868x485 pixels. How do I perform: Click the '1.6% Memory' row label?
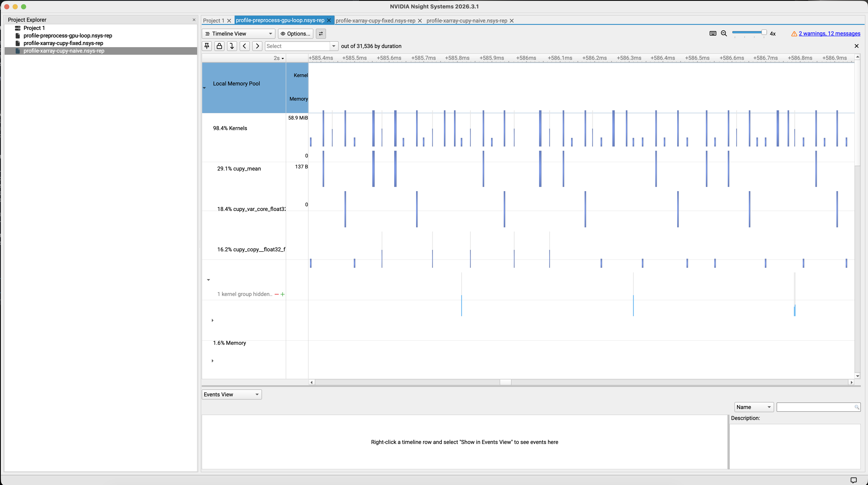(230, 343)
